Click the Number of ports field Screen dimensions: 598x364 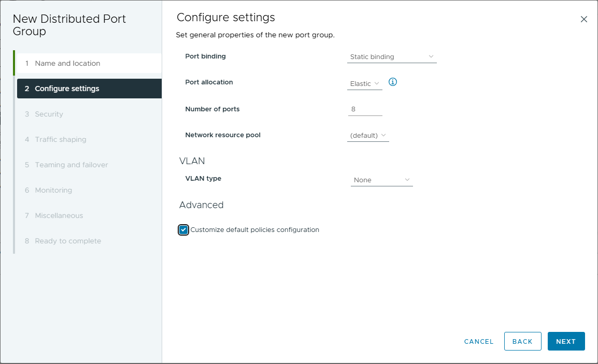[x=365, y=109]
